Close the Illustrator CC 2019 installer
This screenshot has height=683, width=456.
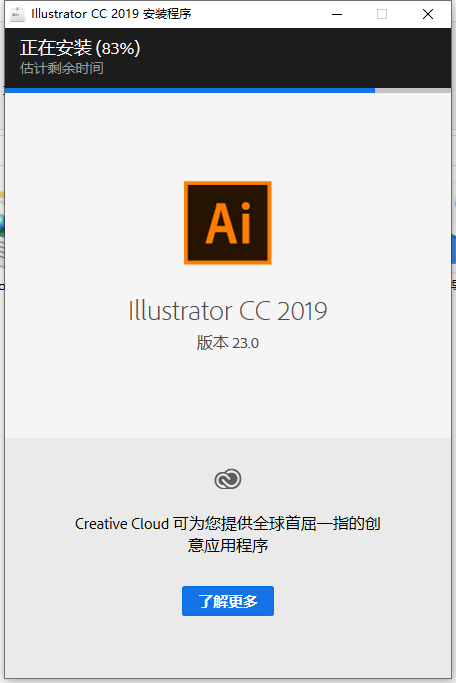[x=428, y=14]
